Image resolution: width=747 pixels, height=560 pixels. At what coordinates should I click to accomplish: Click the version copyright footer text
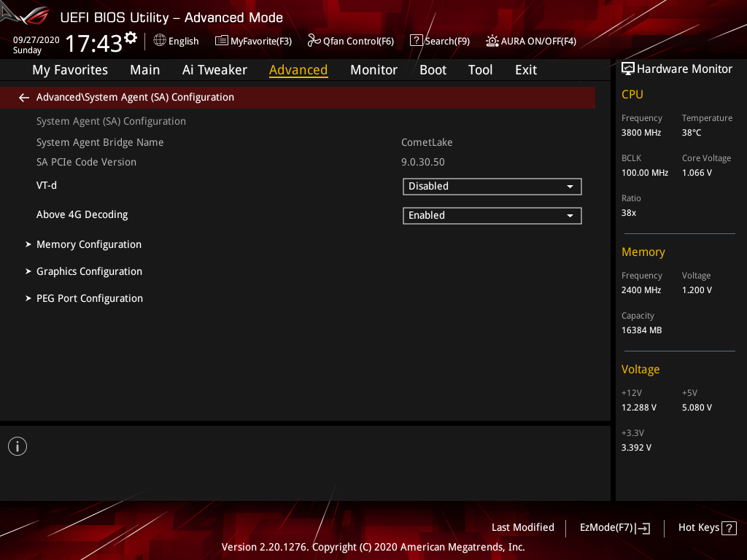pyautogui.click(x=373, y=547)
